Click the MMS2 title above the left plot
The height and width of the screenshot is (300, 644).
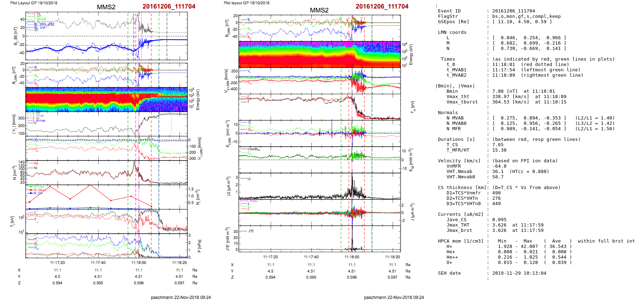pyautogui.click(x=106, y=7)
